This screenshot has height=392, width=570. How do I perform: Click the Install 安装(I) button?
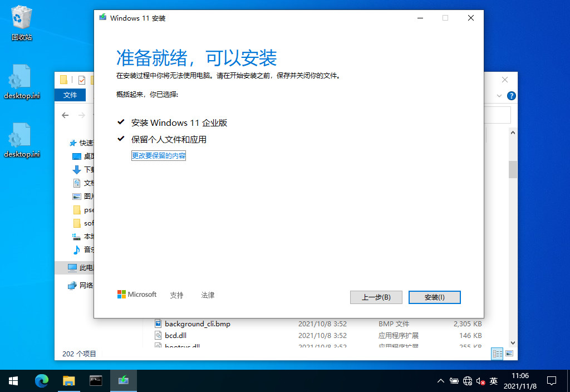tap(434, 297)
